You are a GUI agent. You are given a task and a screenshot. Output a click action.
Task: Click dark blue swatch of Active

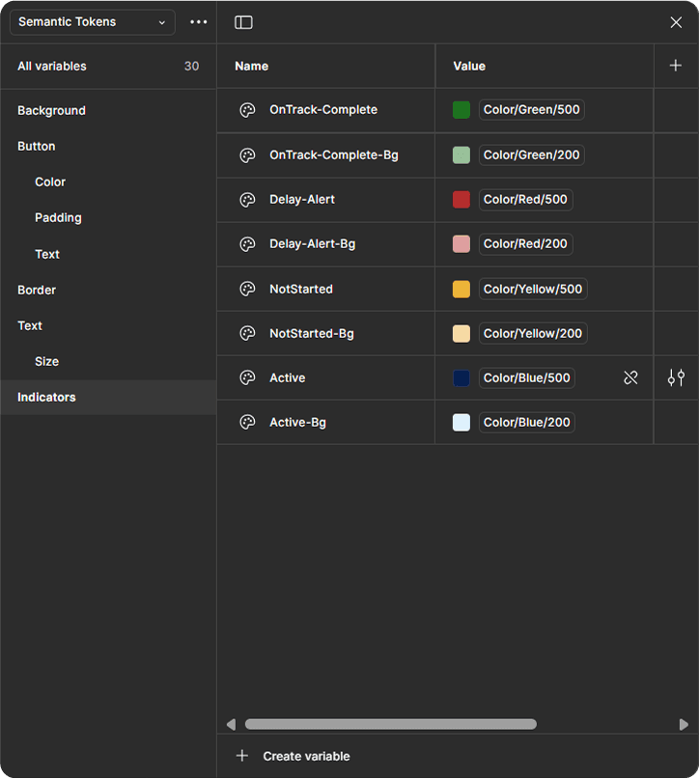[462, 378]
